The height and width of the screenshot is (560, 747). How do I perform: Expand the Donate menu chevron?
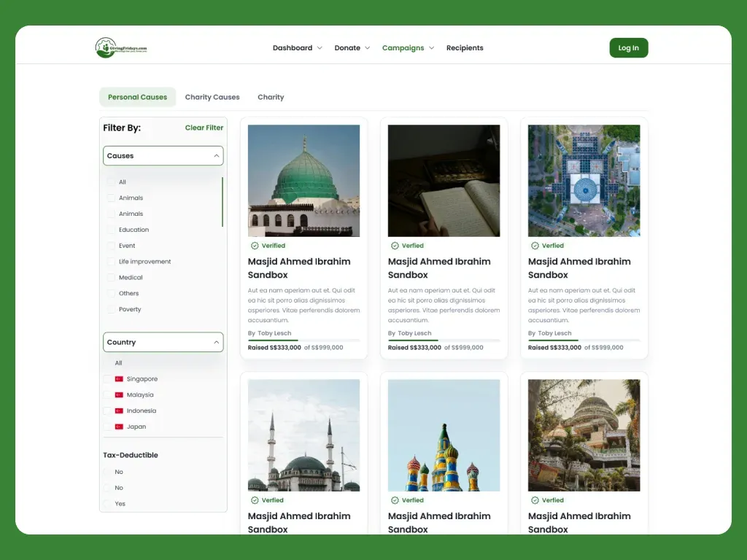[368, 48]
